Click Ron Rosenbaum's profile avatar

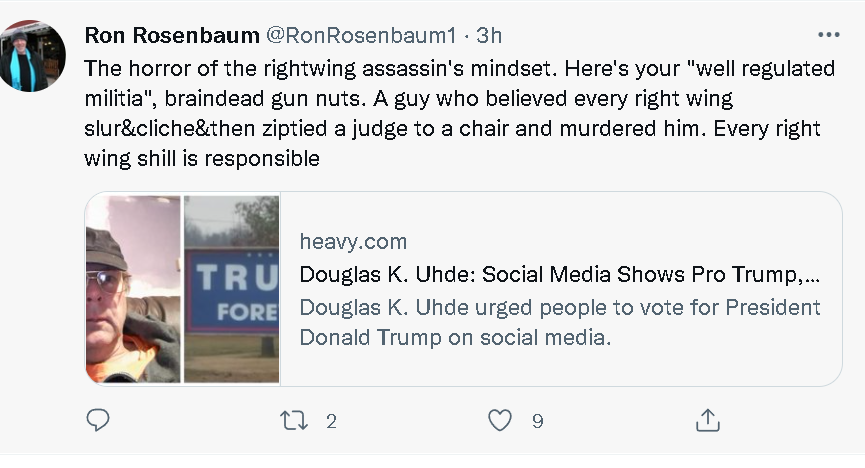coord(33,57)
